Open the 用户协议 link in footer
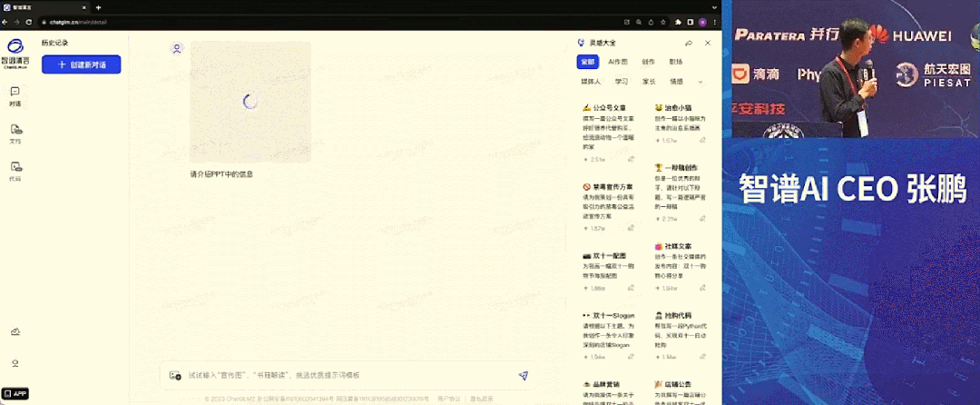The image size is (980, 405). (448, 399)
